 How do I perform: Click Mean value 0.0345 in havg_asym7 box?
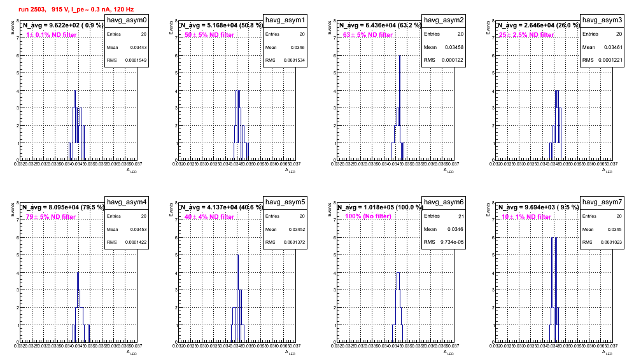pos(615,229)
